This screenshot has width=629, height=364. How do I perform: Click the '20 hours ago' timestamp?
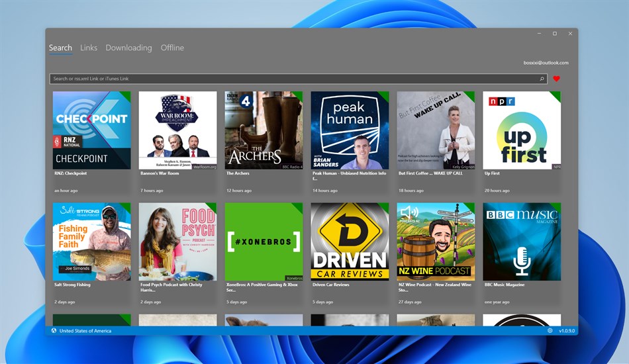[x=497, y=191]
